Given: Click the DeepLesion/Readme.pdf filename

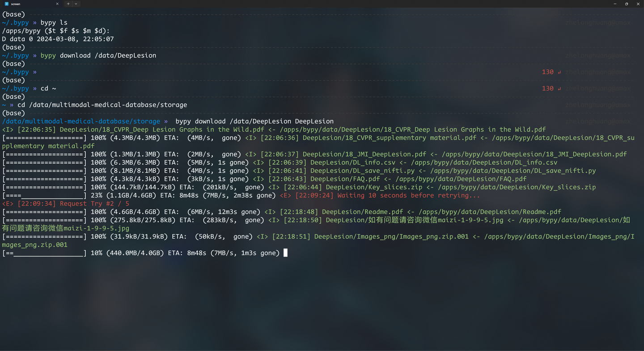Looking at the screenshot, I should pyautogui.click(x=361, y=212).
